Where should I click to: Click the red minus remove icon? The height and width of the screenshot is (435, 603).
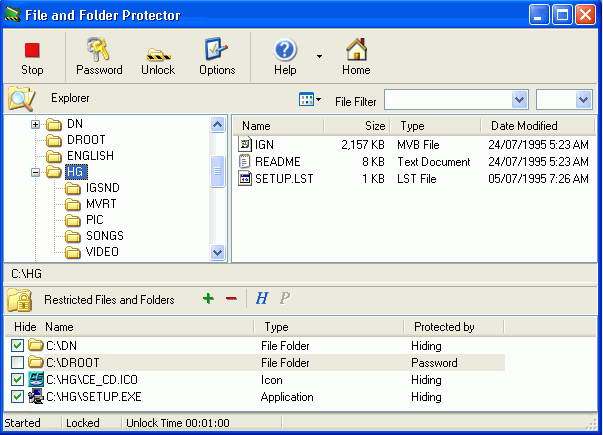click(231, 299)
